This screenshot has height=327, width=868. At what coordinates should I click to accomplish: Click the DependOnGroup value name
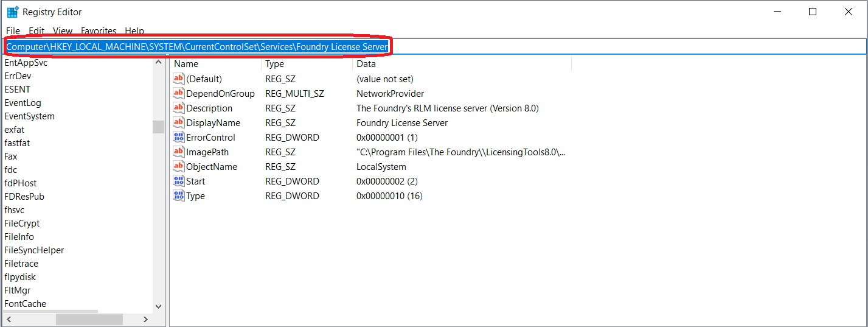click(220, 94)
